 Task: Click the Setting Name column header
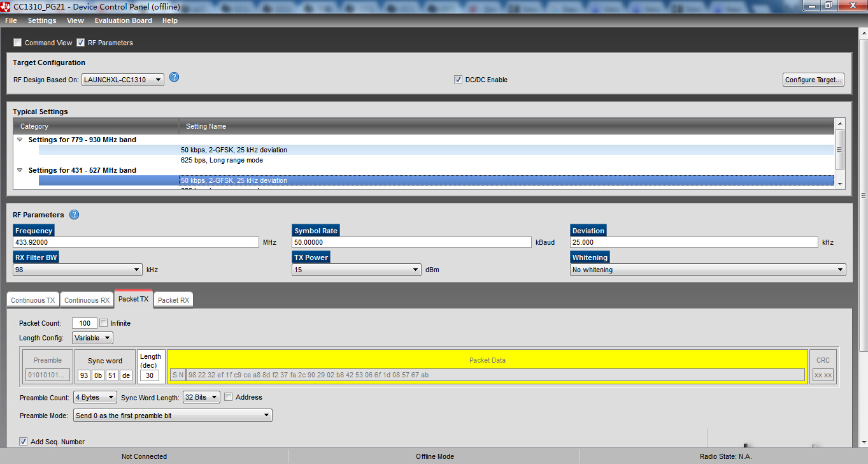coord(507,126)
